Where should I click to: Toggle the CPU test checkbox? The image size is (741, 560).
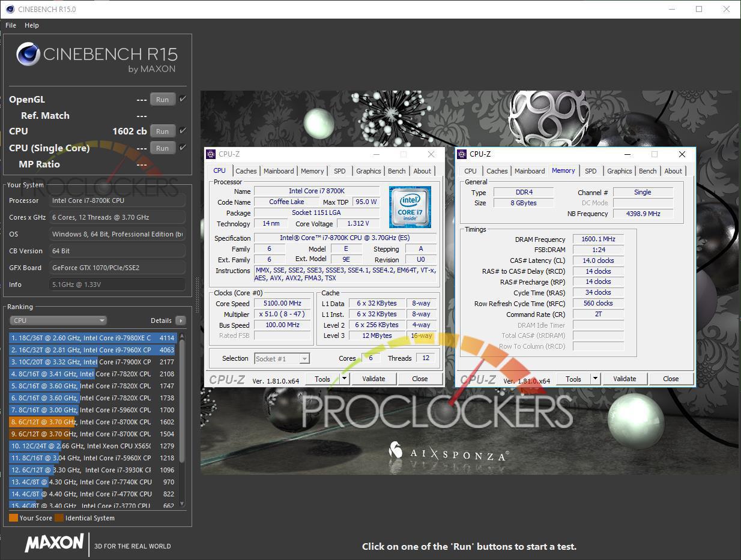(x=183, y=130)
